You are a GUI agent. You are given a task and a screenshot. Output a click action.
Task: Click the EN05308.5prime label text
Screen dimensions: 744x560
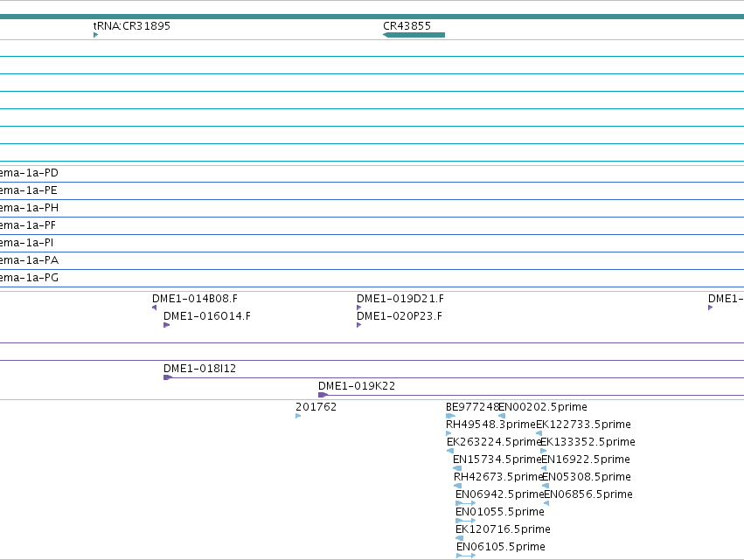[x=587, y=477]
